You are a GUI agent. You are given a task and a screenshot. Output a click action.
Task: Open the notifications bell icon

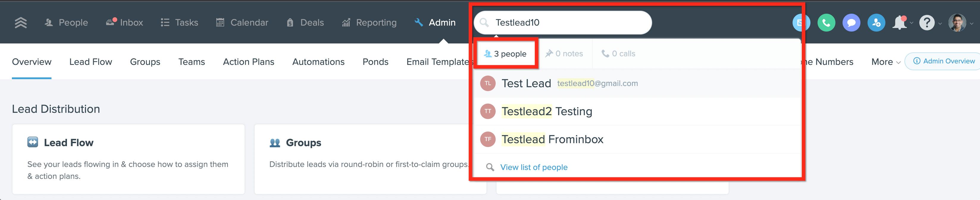(x=900, y=23)
